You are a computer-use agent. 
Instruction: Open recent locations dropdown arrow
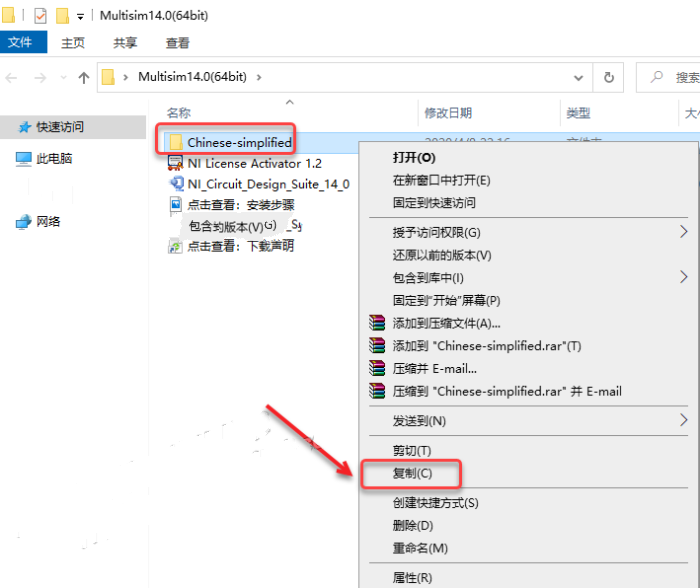[63, 78]
